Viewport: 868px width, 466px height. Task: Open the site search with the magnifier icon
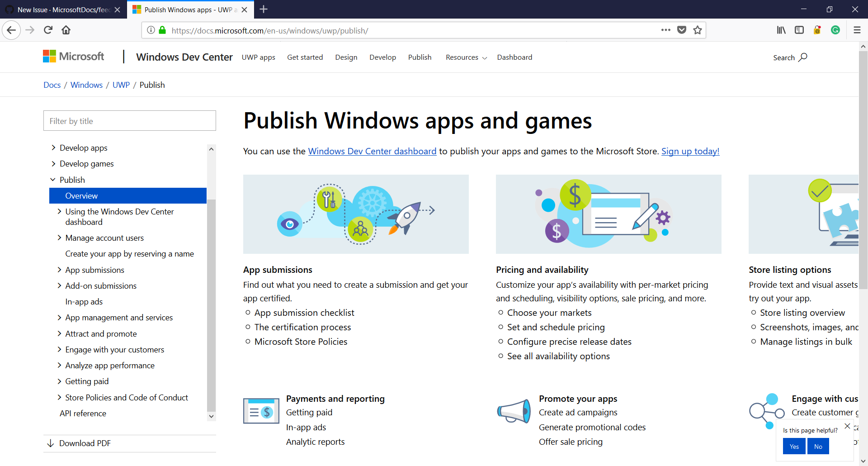click(x=803, y=57)
